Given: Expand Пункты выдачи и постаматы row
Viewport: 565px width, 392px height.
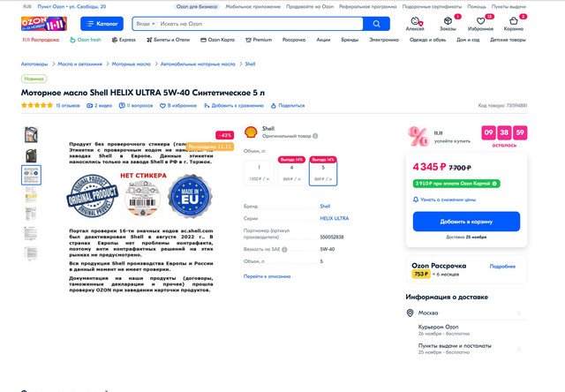Looking at the screenshot, I should pyautogui.click(x=469, y=349).
